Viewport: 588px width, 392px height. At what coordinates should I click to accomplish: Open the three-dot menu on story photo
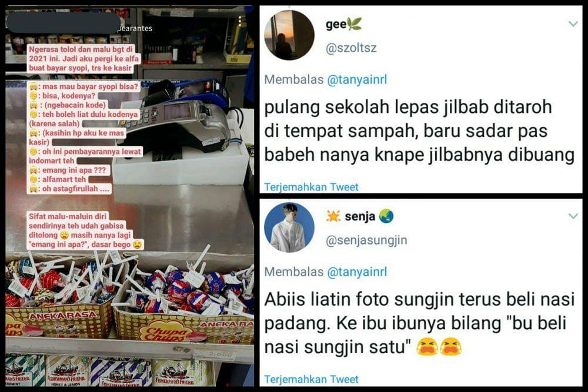click(x=240, y=21)
